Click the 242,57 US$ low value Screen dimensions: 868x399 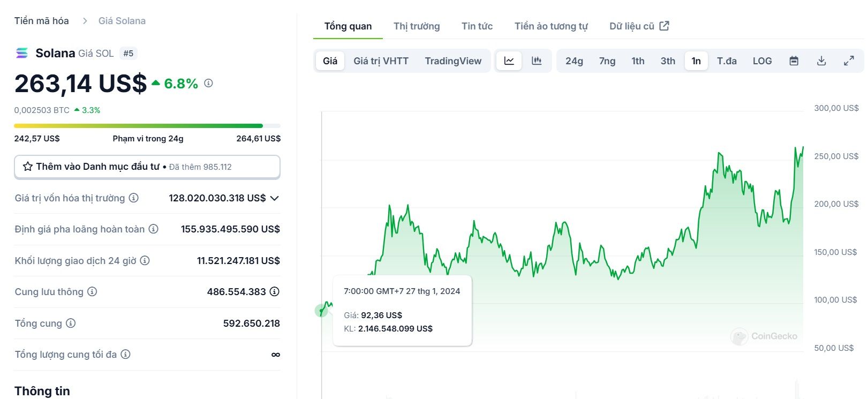(37, 138)
